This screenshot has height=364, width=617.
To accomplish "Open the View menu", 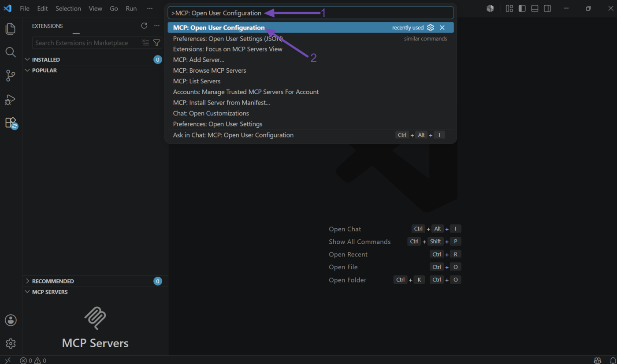I will click(x=95, y=8).
